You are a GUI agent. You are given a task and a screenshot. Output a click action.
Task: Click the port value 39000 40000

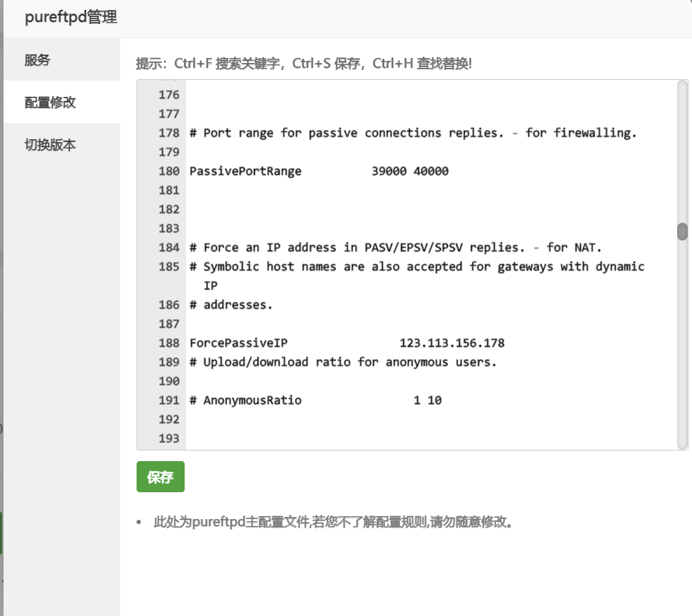410,171
